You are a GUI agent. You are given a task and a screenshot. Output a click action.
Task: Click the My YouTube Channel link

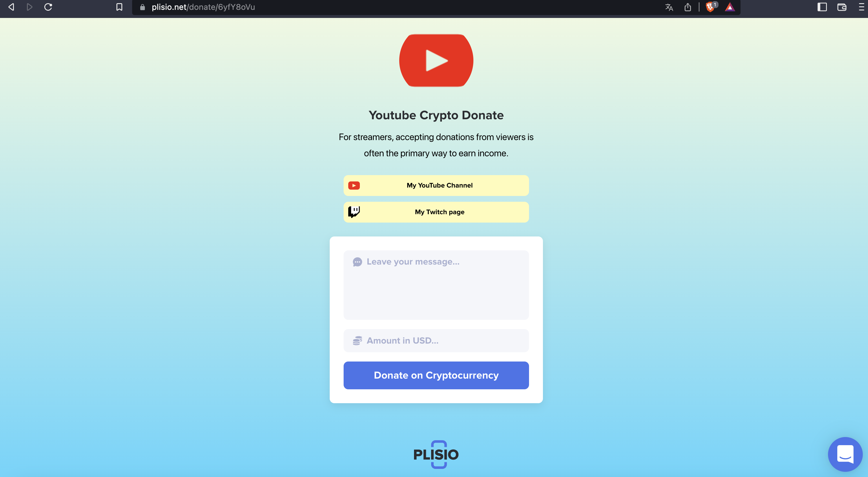[436, 186]
